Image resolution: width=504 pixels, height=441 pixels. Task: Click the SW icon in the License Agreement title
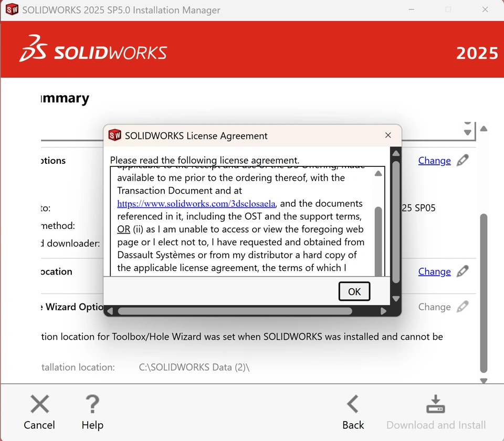(x=115, y=135)
